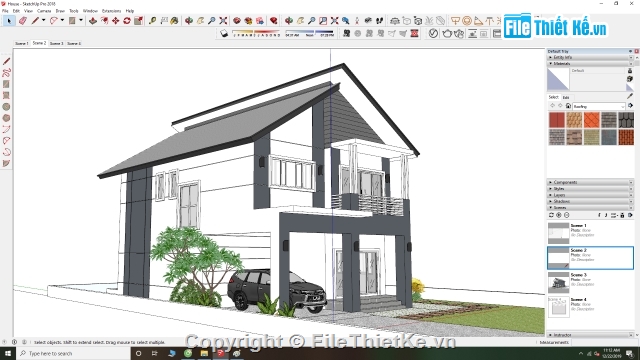Select the orange diamond tile roofing swatch
The image size is (640, 360).
point(591,120)
